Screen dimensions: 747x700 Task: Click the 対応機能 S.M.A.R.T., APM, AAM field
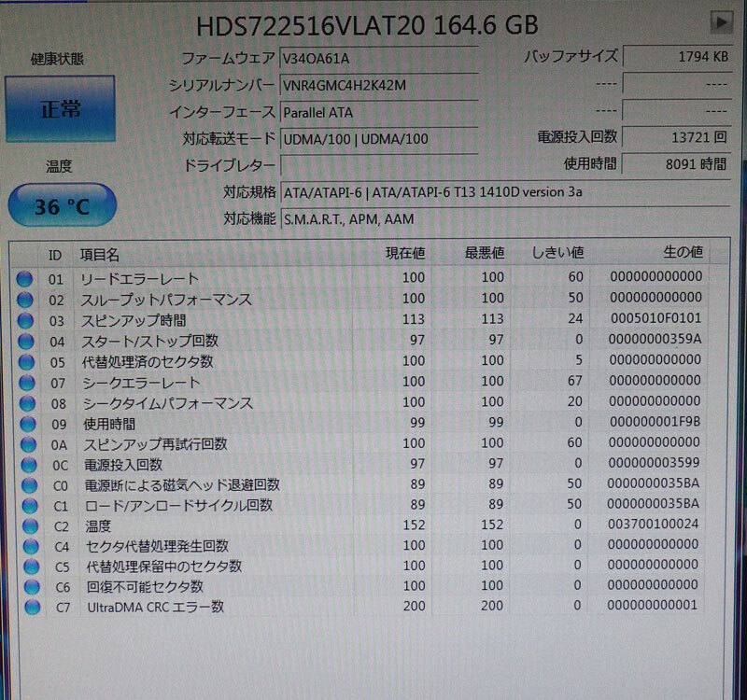pyautogui.click(x=505, y=219)
